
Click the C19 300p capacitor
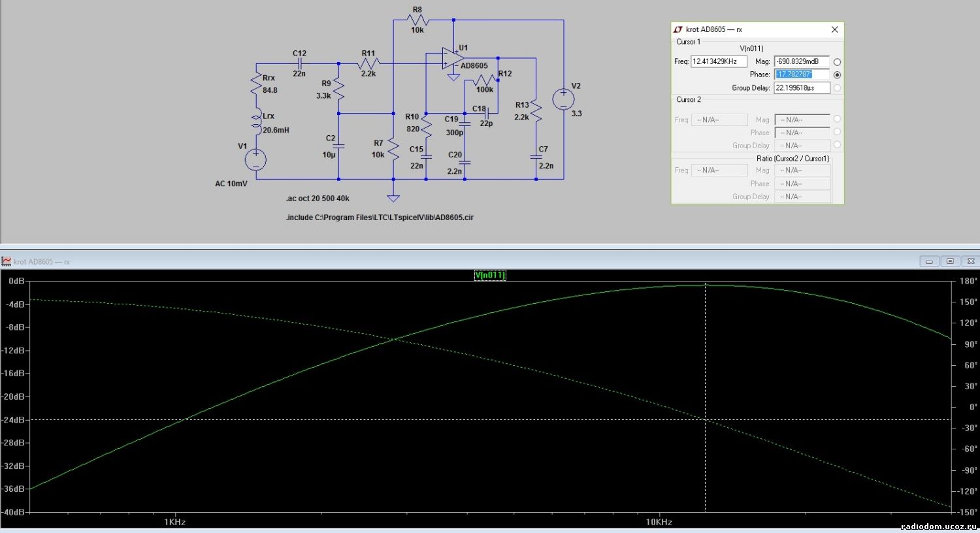coord(465,124)
